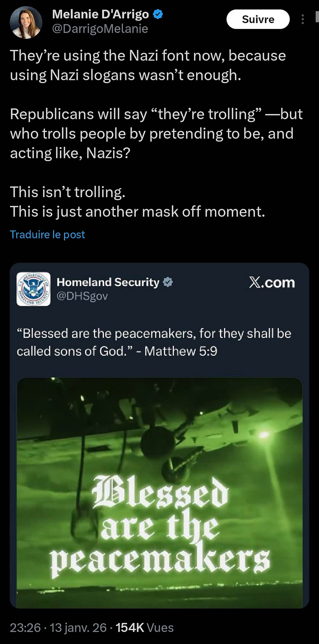Click the @DarrigoMelanie handle
The image size is (319, 644).
click(x=100, y=29)
